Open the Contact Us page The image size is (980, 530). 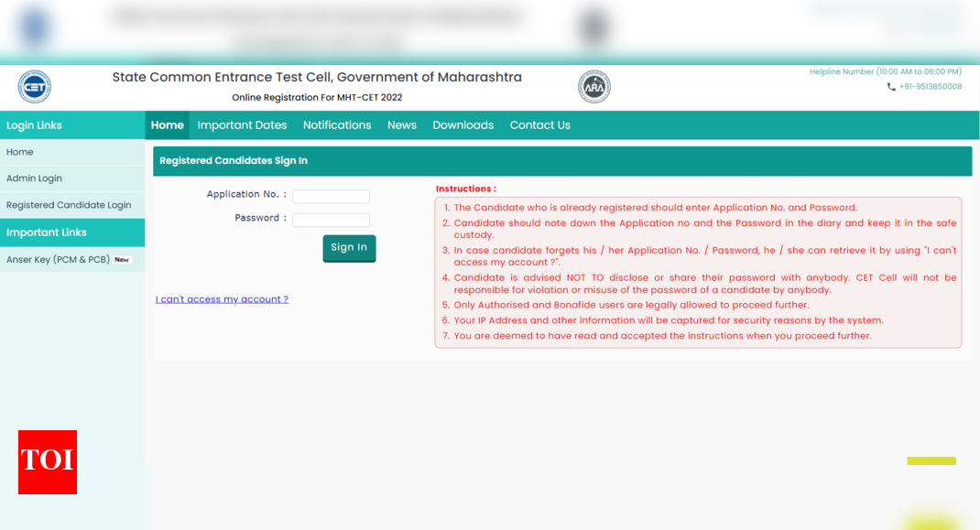539,124
